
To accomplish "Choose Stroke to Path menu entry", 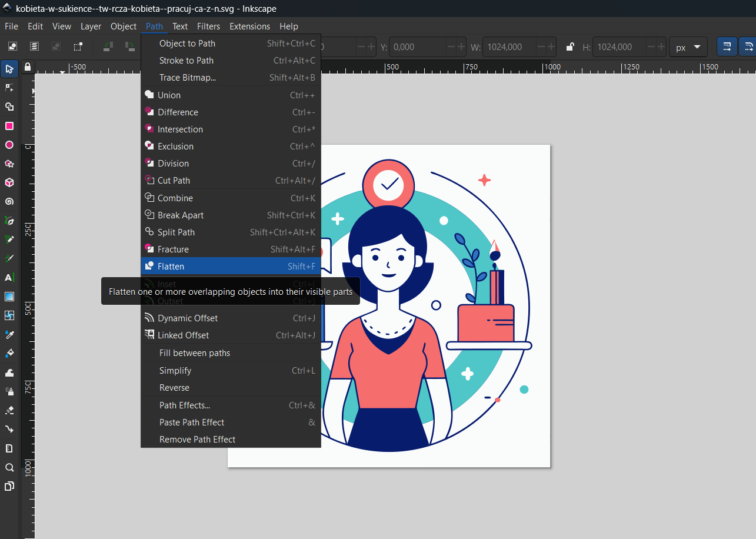I will 231,61.
